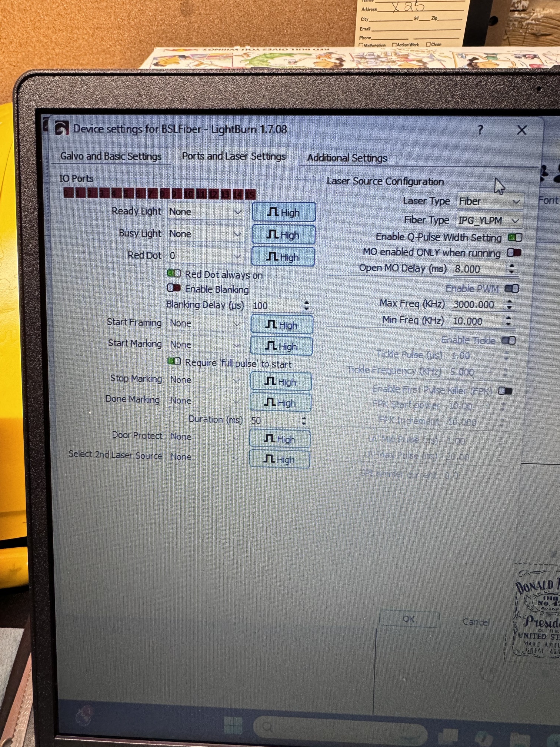Enable the Blanking toggle

coord(174,288)
